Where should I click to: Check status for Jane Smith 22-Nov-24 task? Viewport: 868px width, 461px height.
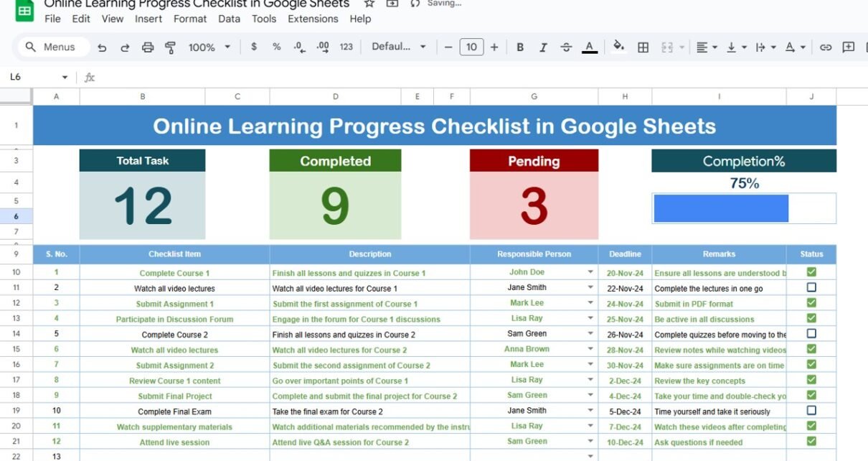811,287
